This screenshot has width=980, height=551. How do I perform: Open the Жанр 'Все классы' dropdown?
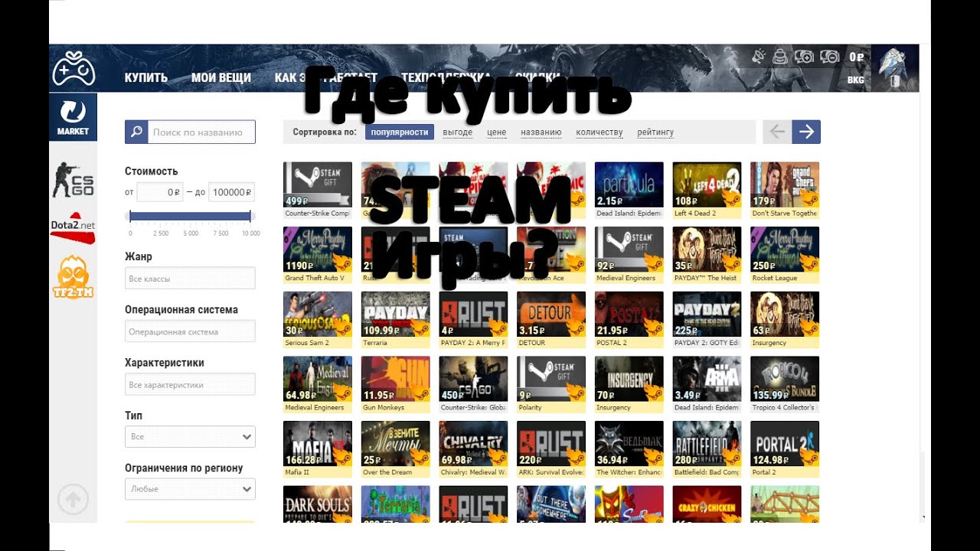click(190, 278)
